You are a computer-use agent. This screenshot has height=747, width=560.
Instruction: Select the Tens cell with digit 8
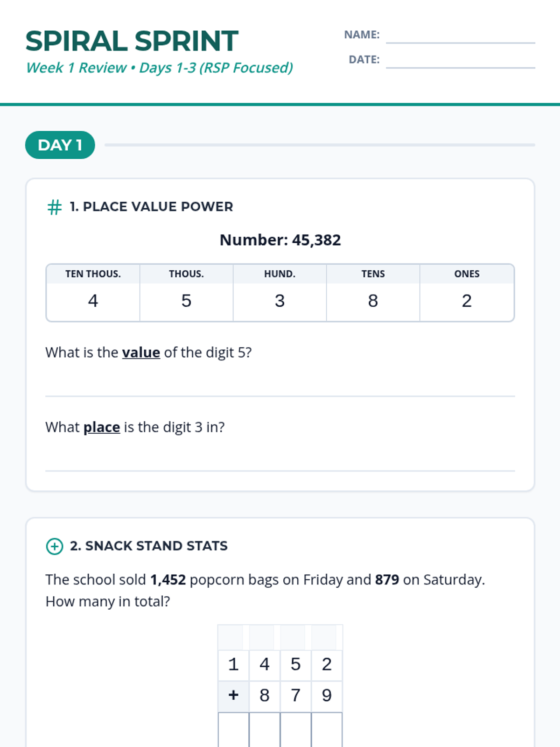coord(373,301)
